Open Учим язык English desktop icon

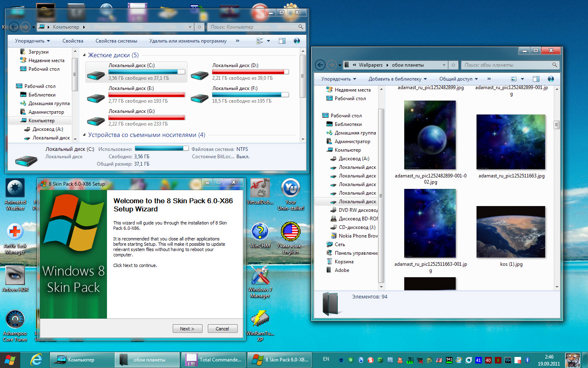click(x=290, y=238)
